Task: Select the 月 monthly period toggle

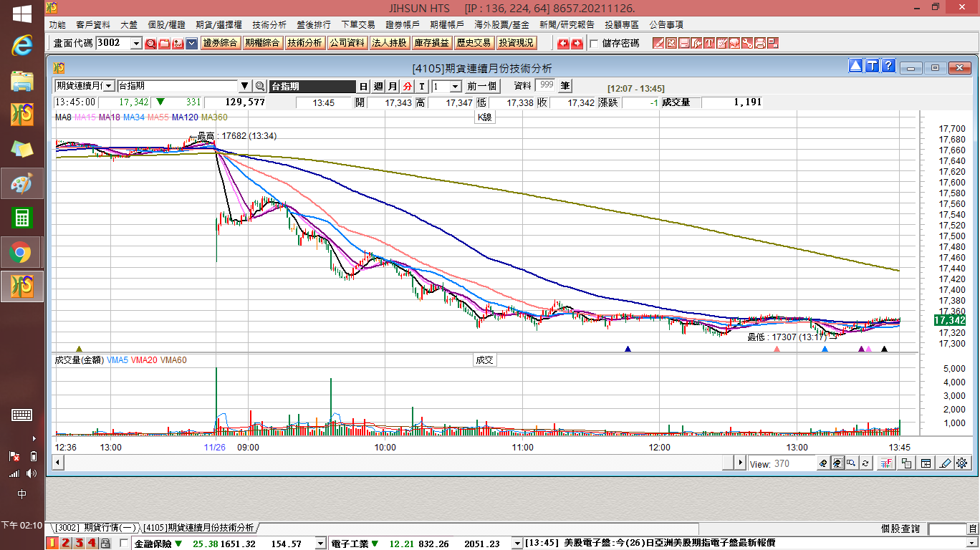Action: [393, 87]
